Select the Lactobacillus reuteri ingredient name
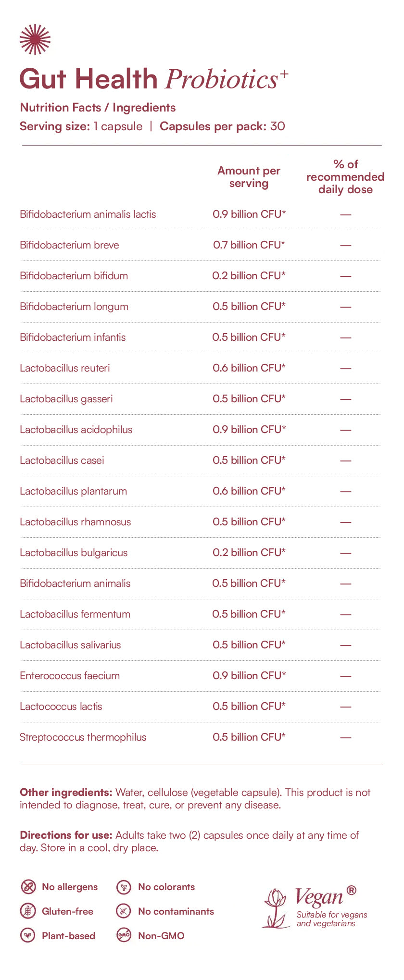This screenshot has height=980, width=404. pos(65,368)
